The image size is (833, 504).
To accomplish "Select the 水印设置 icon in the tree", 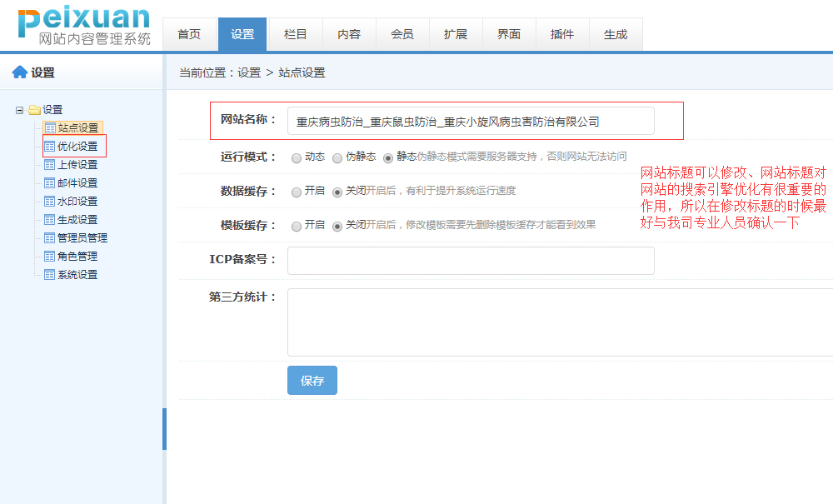I will (x=50, y=201).
